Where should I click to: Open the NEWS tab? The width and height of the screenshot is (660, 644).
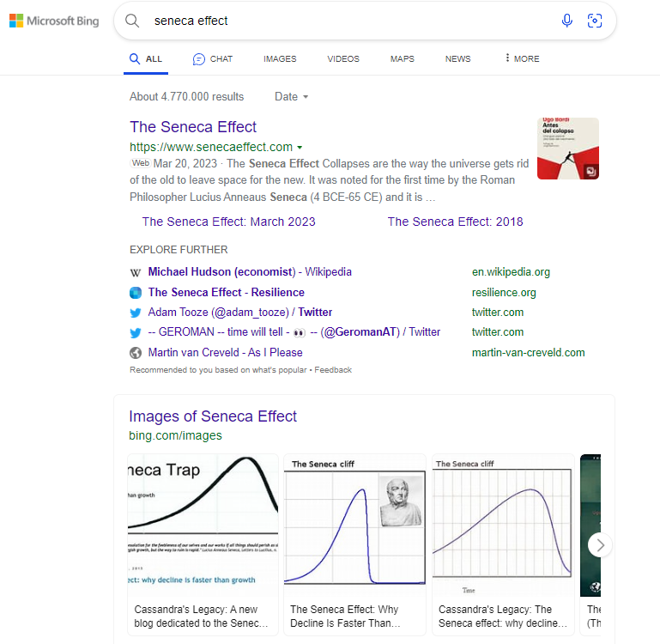457,59
